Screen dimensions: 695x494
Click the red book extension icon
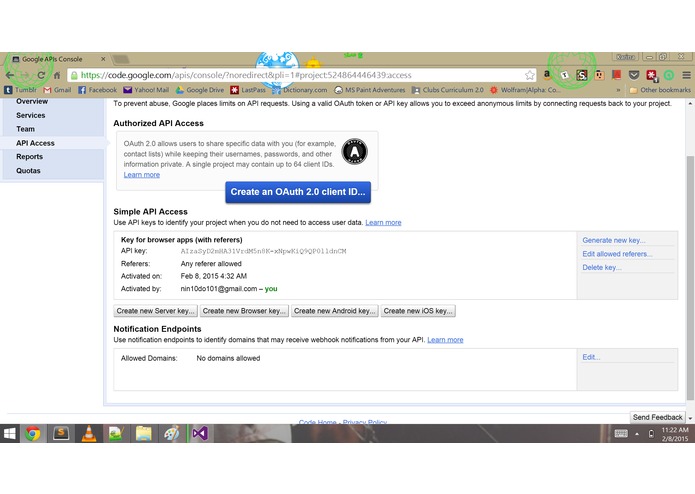(x=617, y=75)
